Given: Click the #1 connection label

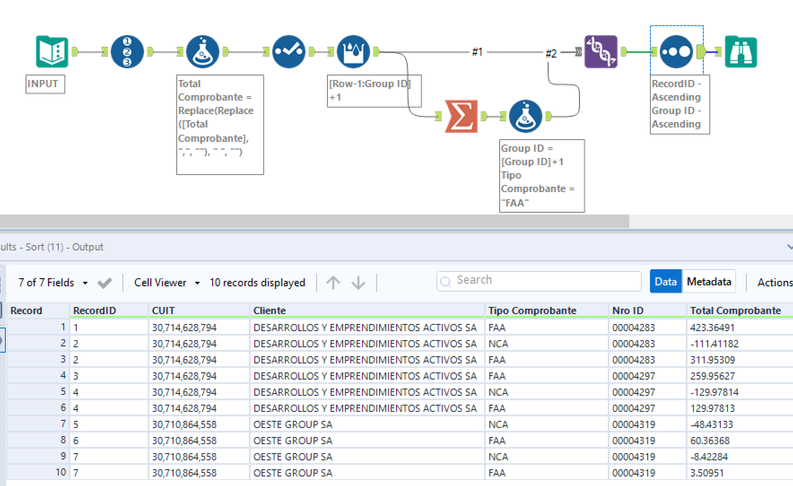Looking at the screenshot, I should 477,52.
